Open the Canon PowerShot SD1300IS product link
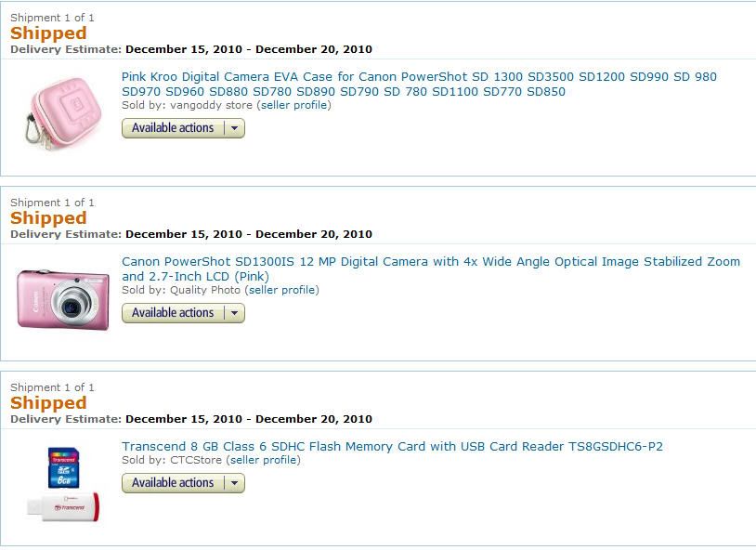The image size is (756, 550). pyautogui.click(x=431, y=268)
